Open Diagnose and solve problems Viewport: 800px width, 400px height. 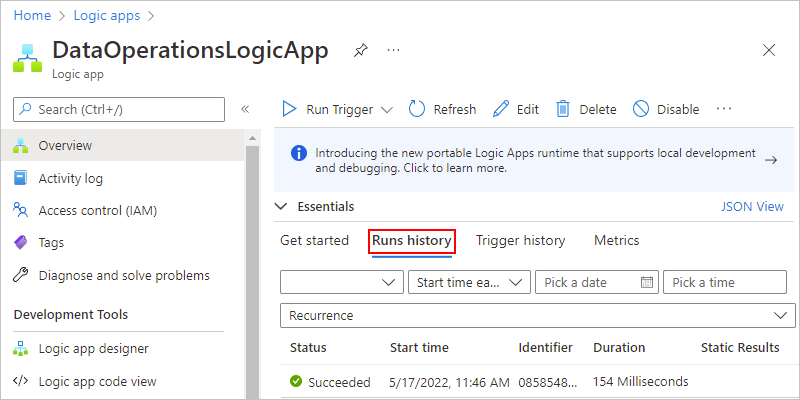click(122, 276)
